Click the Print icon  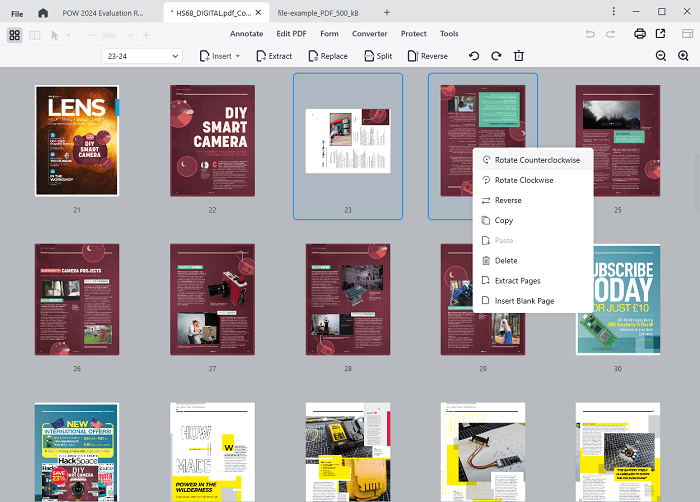click(639, 34)
